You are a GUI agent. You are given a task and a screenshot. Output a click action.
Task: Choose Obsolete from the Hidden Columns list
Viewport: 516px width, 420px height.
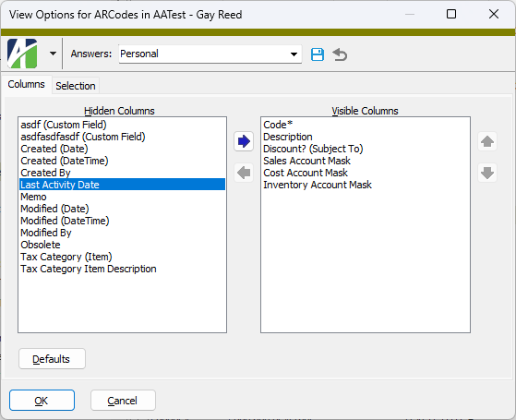(x=122, y=245)
